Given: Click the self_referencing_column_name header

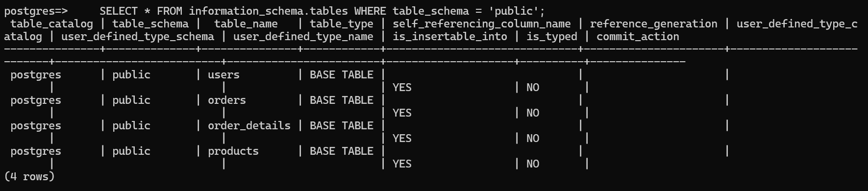Looking at the screenshot, I should tap(482, 24).
